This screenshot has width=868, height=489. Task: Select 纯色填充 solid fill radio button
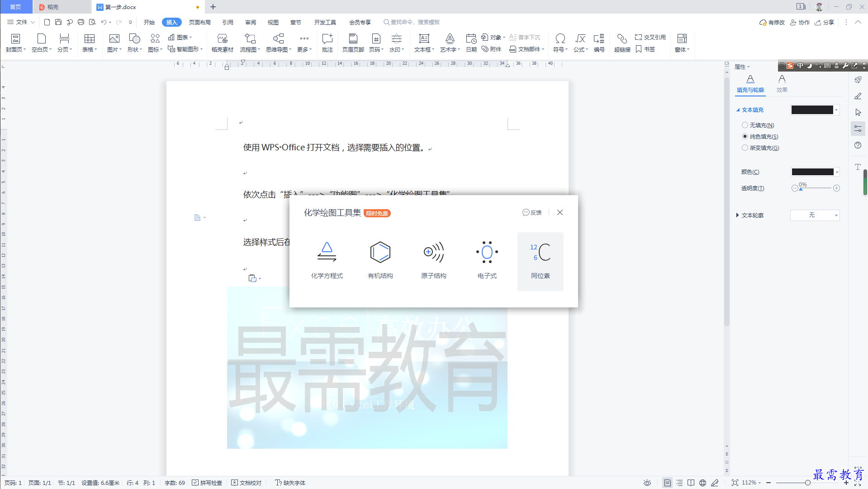tap(745, 136)
